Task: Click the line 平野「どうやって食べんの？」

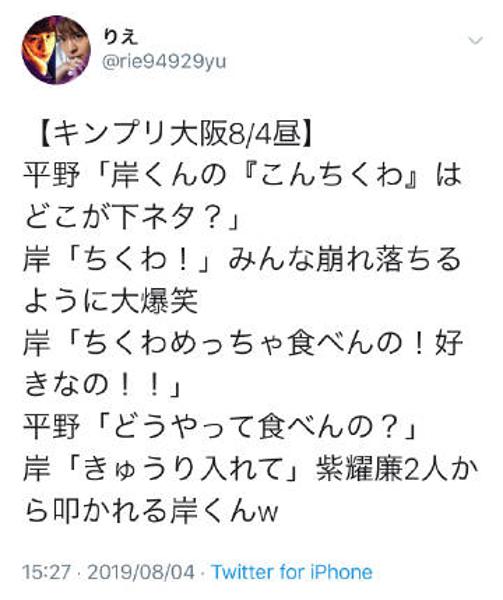Action: click(x=220, y=426)
